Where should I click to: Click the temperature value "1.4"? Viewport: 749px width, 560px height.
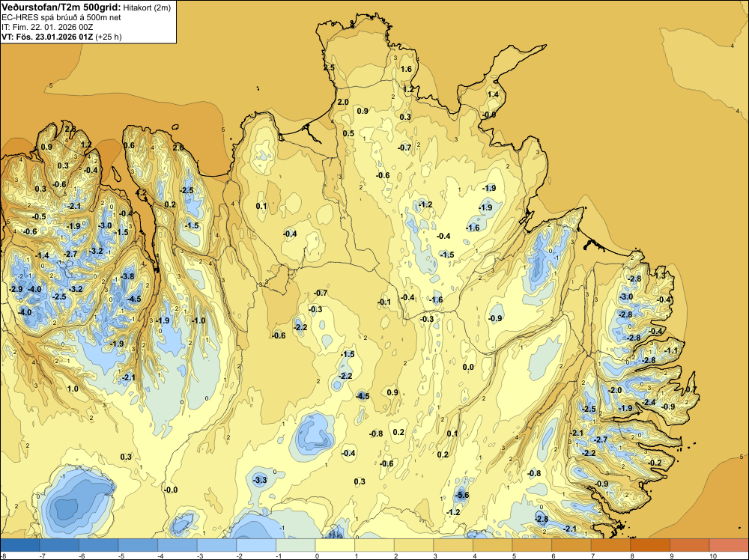click(x=493, y=94)
